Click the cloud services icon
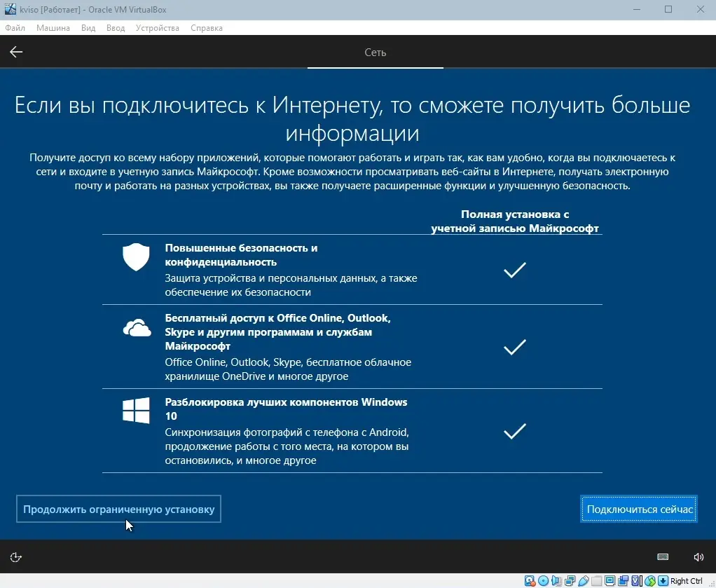The width and height of the screenshot is (716, 588). click(137, 327)
